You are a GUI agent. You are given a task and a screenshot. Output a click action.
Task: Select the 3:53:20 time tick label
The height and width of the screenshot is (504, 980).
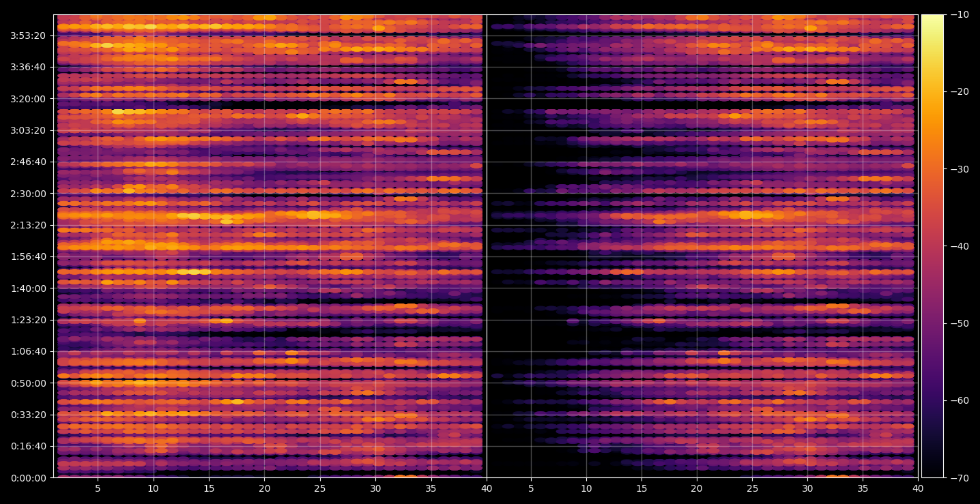pyautogui.click(x=28, y=35)
